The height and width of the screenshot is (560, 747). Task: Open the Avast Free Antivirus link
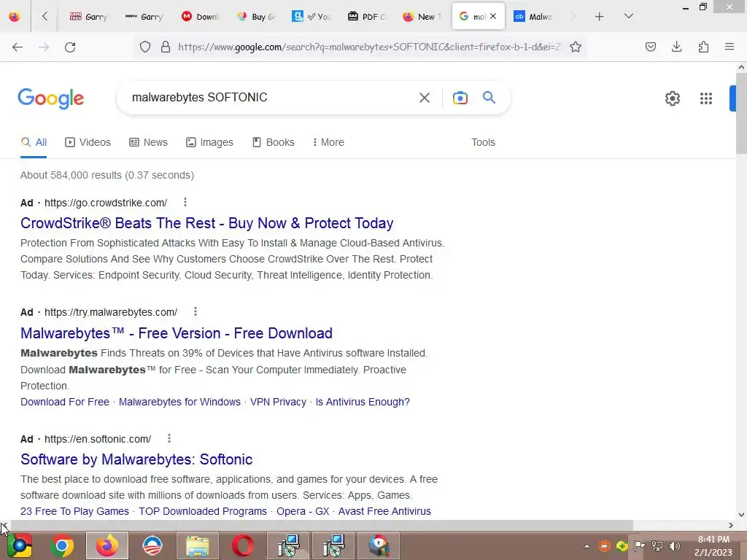pos(384,511)
